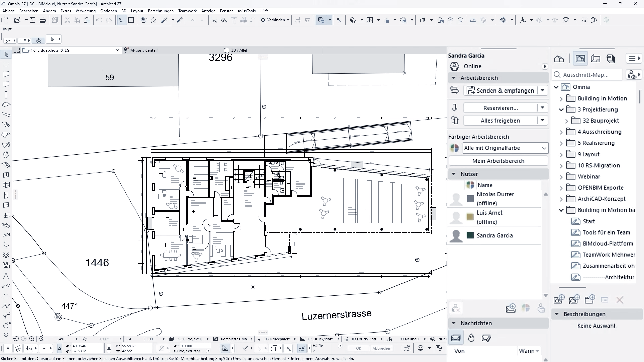Open the Ablage menu
Viewport: 644px width, 362px height.
pyautogui.click(x=9, y=11)
